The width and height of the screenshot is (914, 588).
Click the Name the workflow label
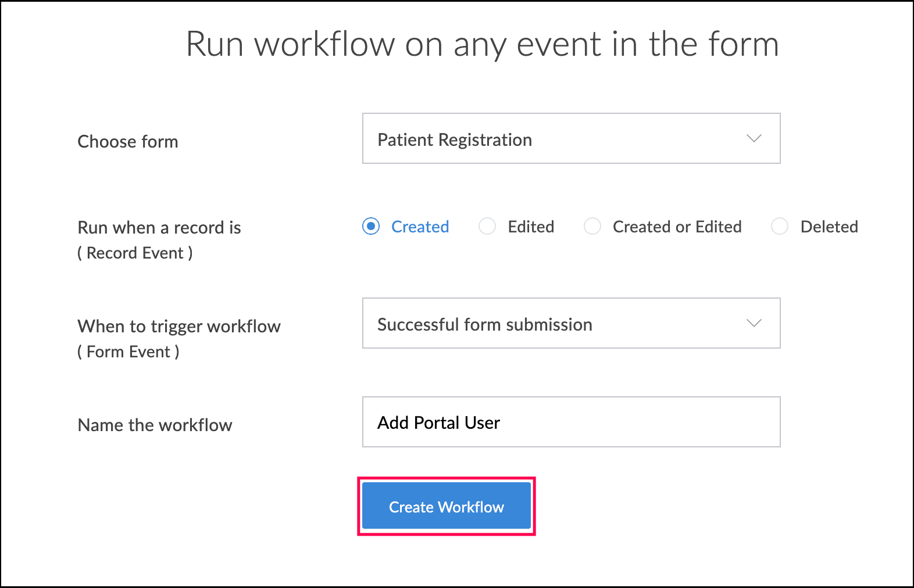[155, 425]
